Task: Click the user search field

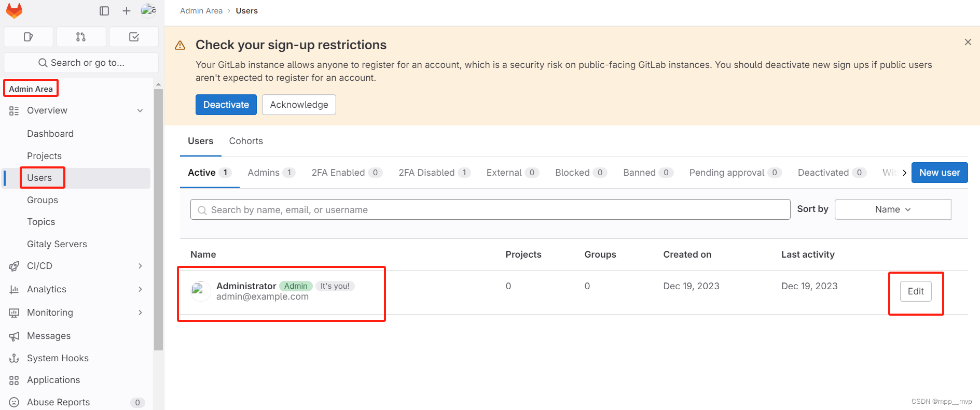Action: [x=490, y=209]
